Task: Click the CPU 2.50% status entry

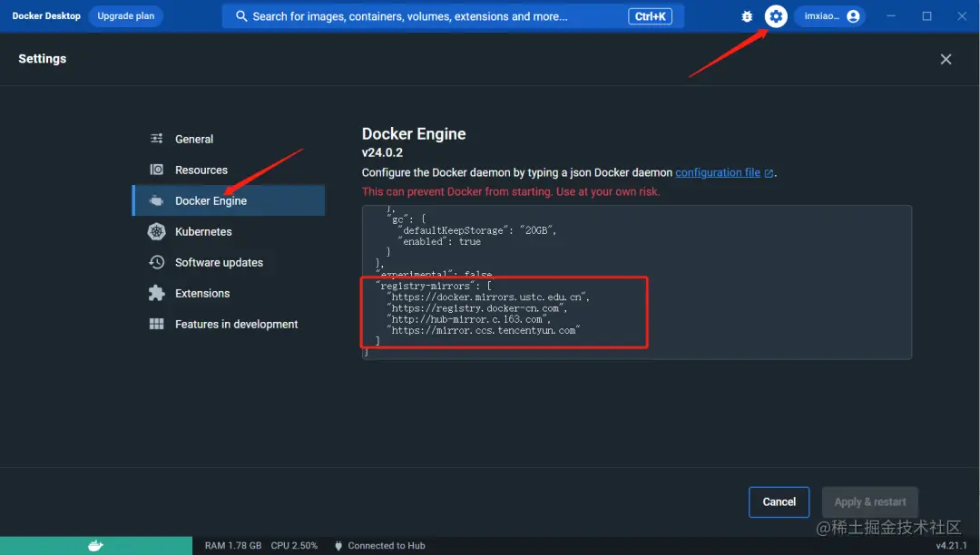Action: coord(294,546)
